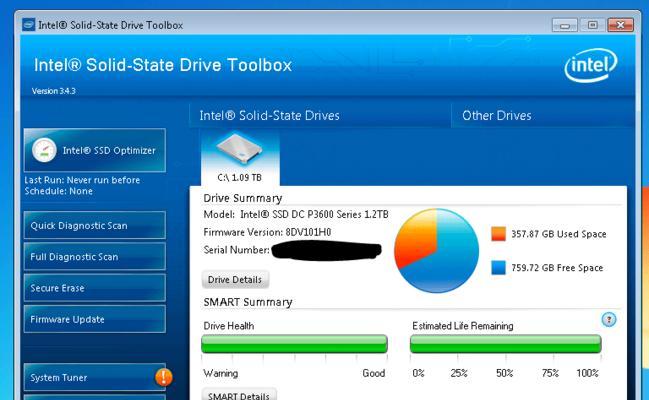Click the Version 3.4.3 label

[54, 91]
